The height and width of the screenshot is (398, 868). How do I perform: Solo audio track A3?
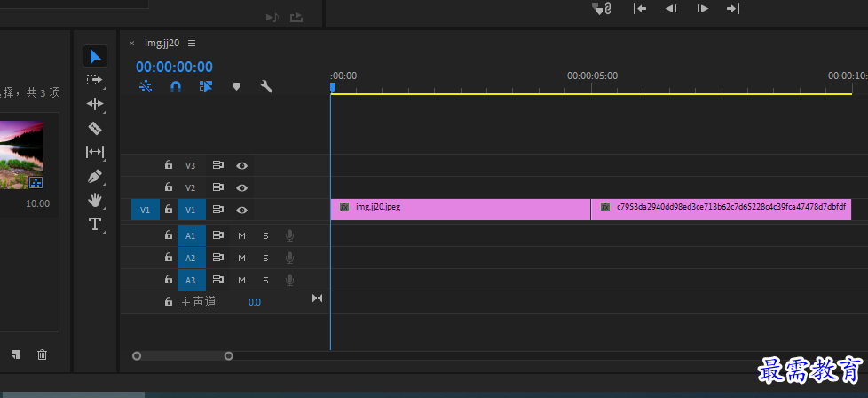pos(265,280)
